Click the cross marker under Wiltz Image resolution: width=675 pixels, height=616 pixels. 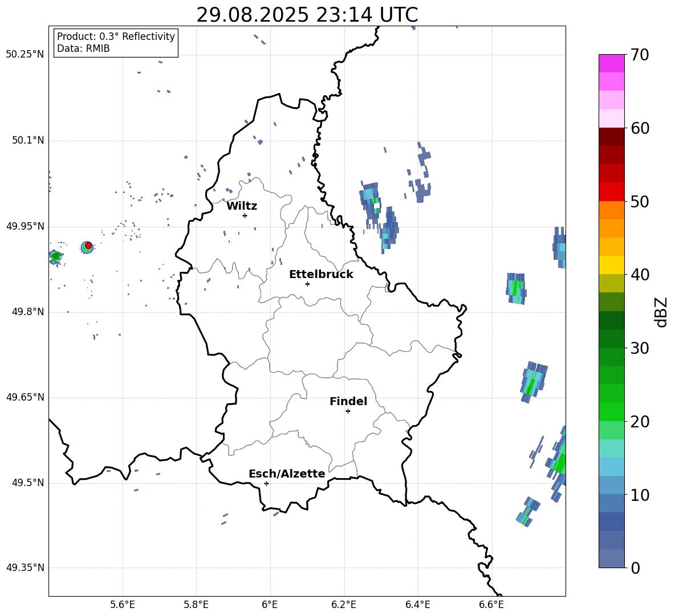pos(245,215)
